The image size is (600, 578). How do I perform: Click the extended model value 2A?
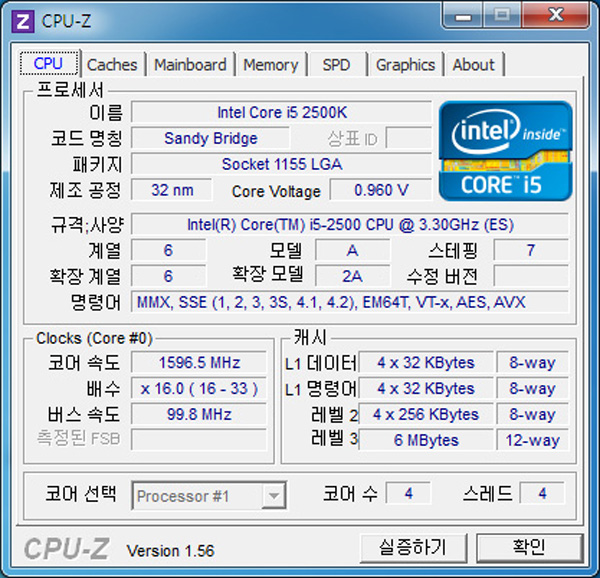click(x=352, y=276)
